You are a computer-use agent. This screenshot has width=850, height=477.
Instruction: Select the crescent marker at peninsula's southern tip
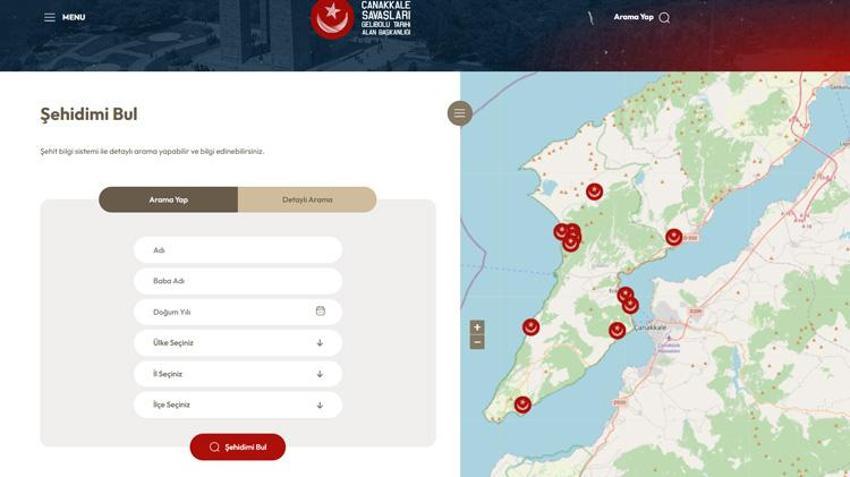(523, 404)
